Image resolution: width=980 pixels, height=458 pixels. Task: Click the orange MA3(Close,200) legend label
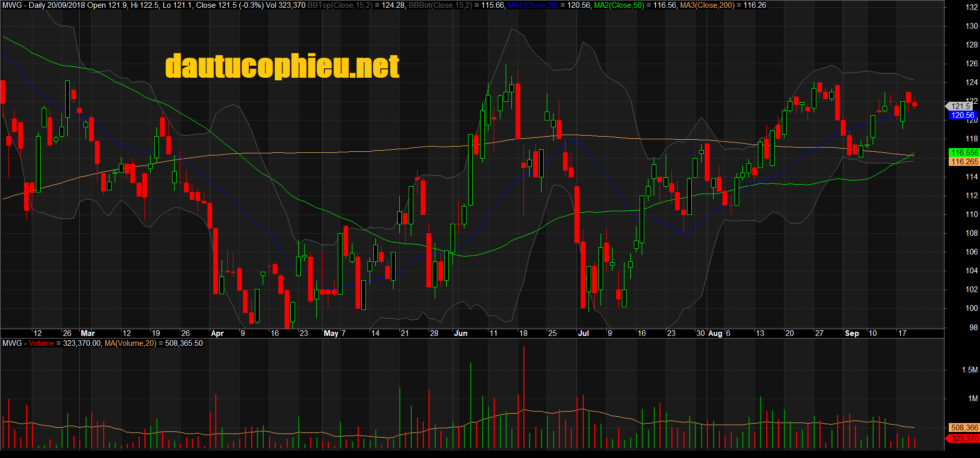pos(707,5)
